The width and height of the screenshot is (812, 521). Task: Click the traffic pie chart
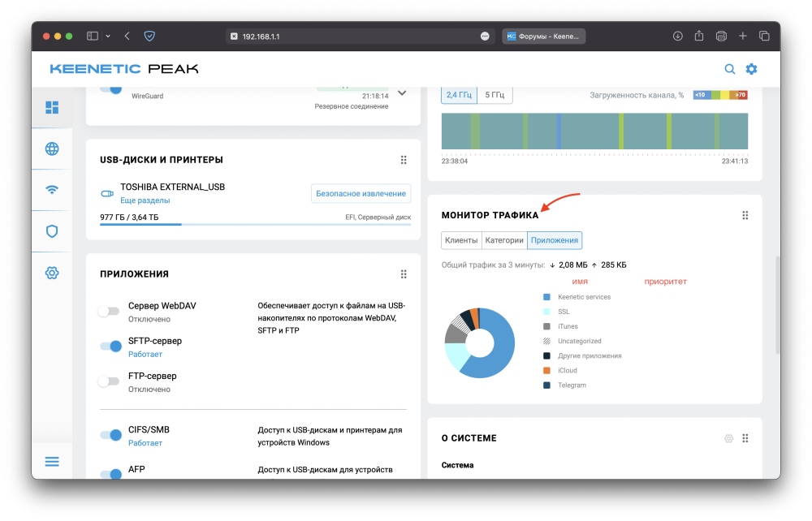pos(480,343)
